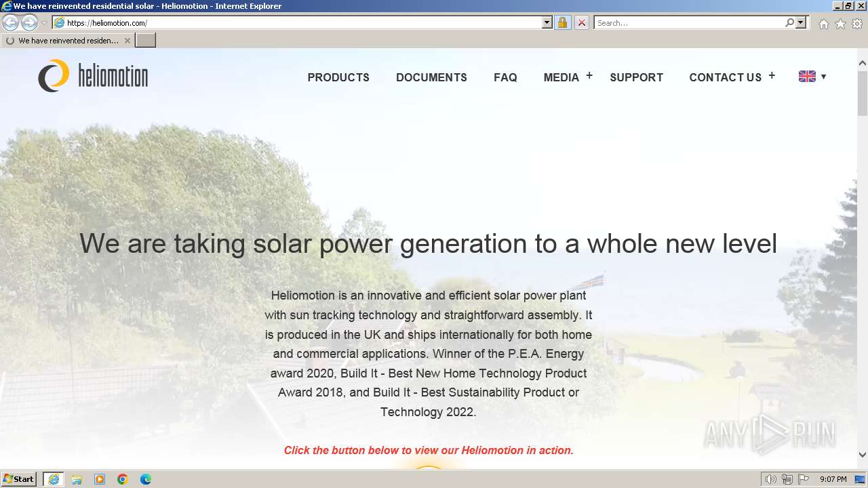Click the IE forward arrow button
Image resolution: width=868 pixels, height=488 pixels.
(x=29, y=23)
